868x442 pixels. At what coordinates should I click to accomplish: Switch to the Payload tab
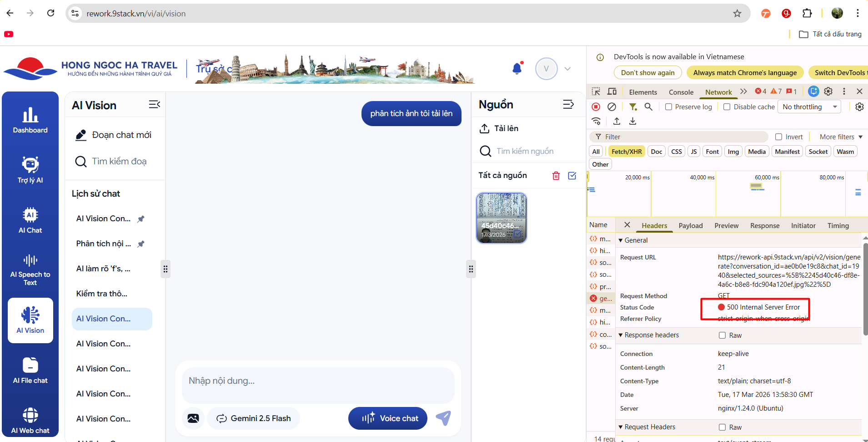coord(690,226)
